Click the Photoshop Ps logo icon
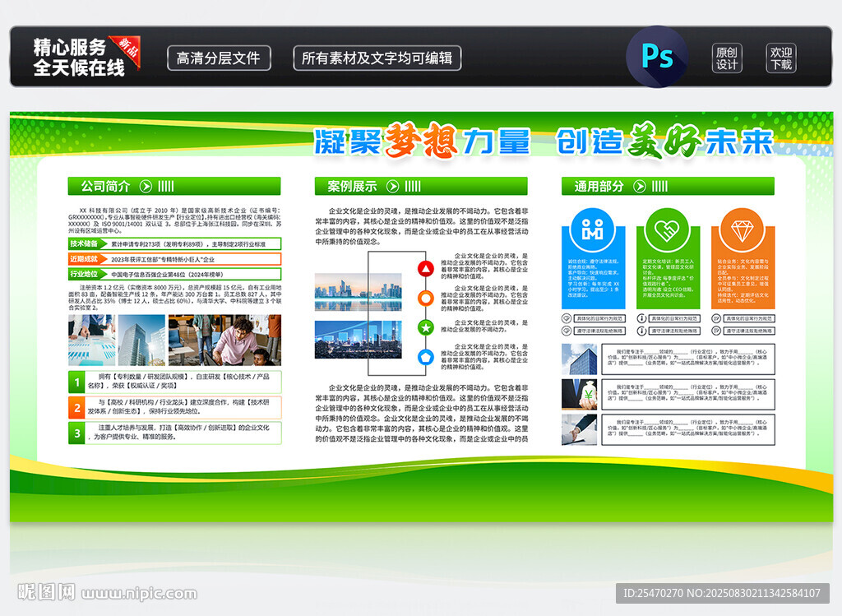Image resolution: width=842 pixels, height=616 pixels. [x=657, y=57]
